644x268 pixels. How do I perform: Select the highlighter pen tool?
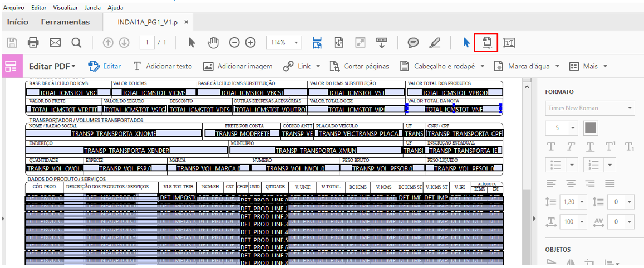(x=435, y=42)
